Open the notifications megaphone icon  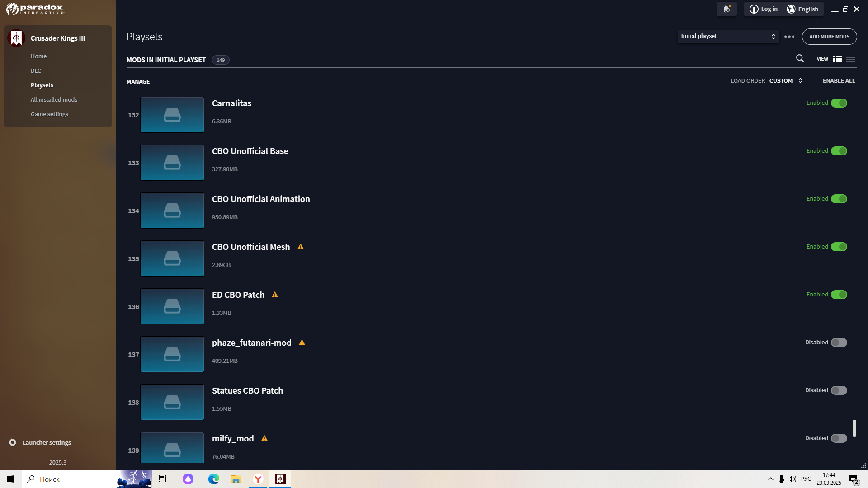coord(727,9)
